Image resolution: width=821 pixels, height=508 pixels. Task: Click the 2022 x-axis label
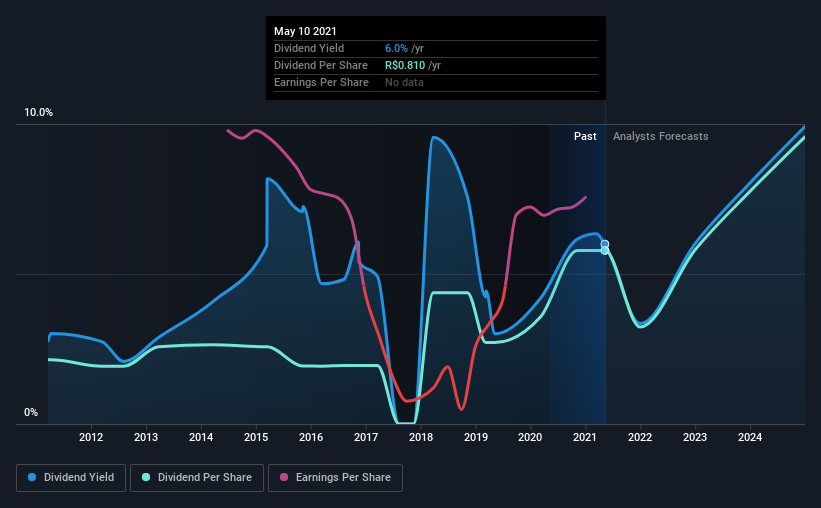[x=640, y=437]
